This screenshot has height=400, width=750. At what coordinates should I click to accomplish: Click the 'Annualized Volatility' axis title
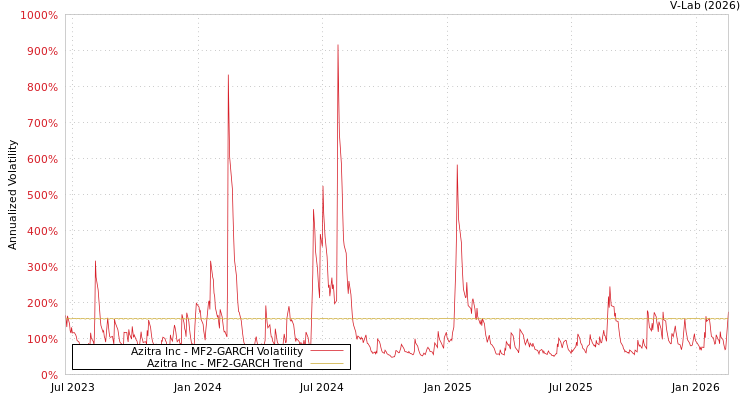tap(12, 195)
